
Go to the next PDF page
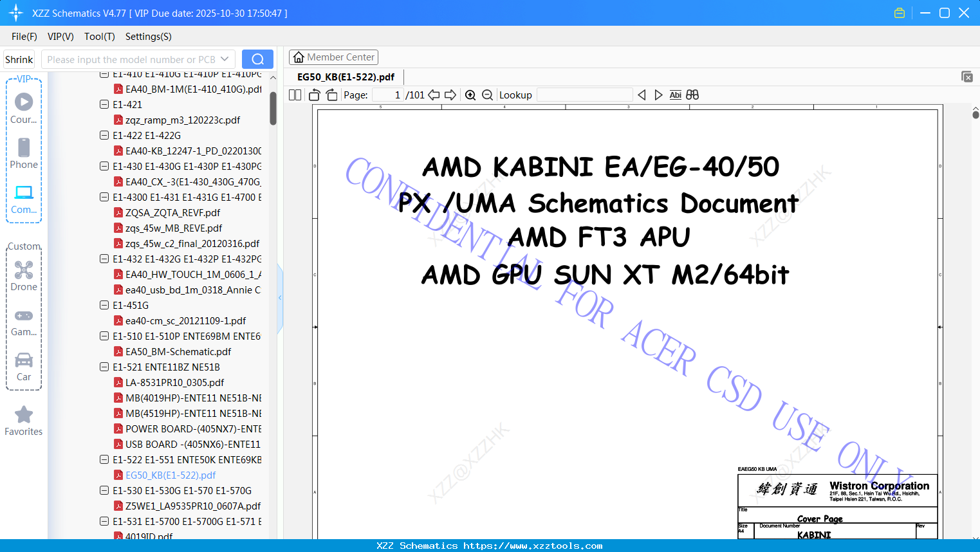click(x=450, y=95)
